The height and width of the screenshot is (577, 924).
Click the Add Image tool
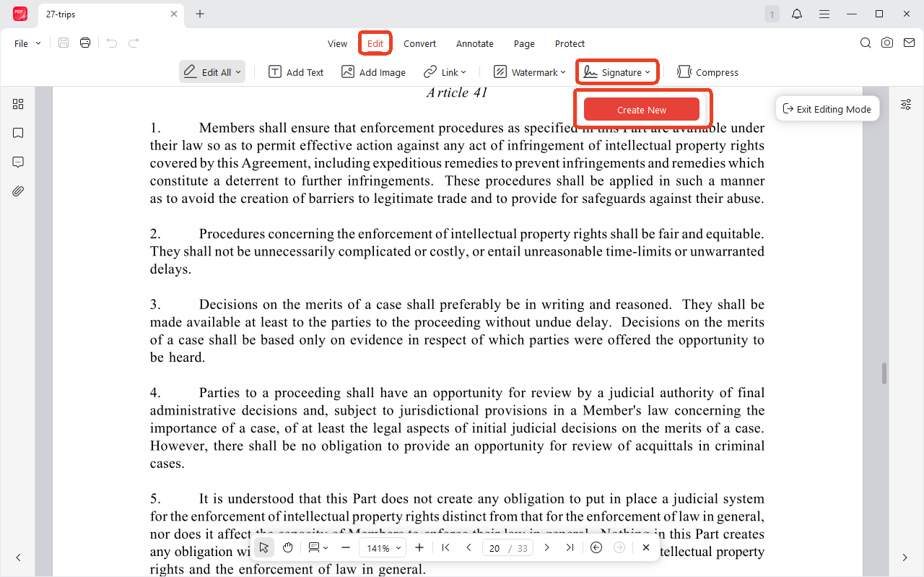(x=374, y=72)
